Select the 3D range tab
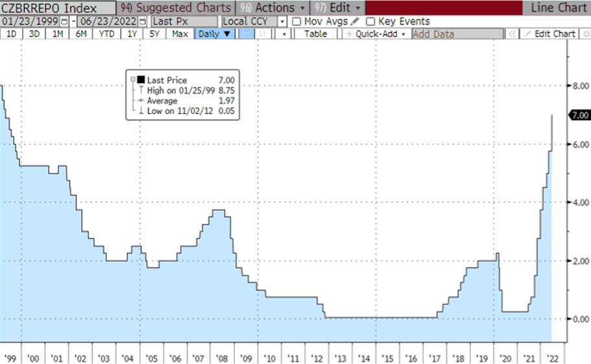Screen dimensions: 591x364 click(34, 34)
